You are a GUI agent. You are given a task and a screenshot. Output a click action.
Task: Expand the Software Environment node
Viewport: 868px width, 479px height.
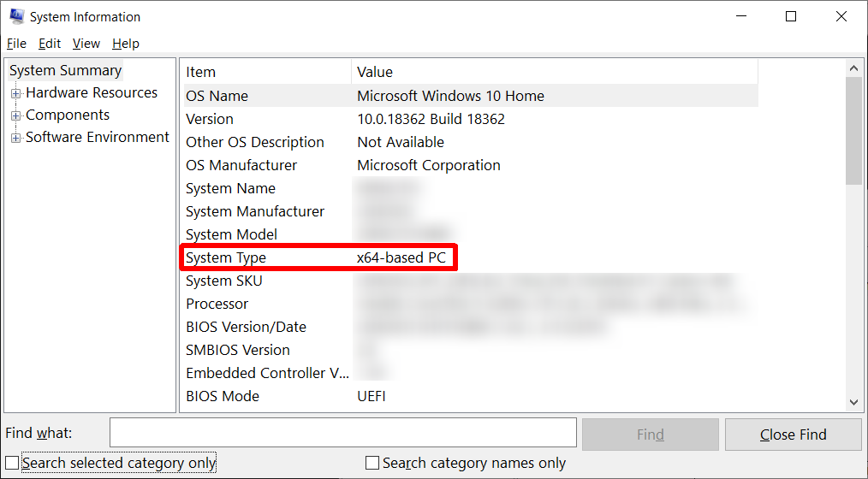click(15, 138)
